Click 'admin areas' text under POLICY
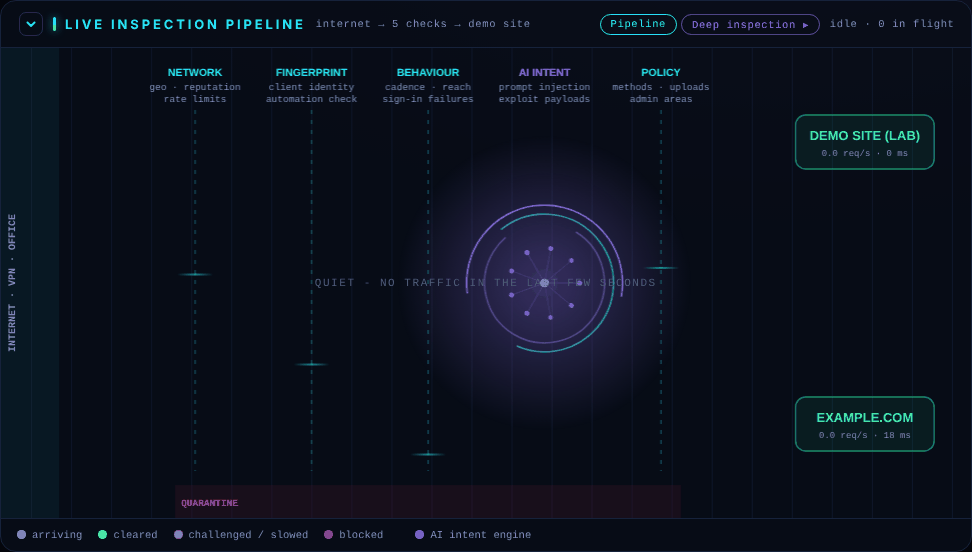 coord(661,99)
